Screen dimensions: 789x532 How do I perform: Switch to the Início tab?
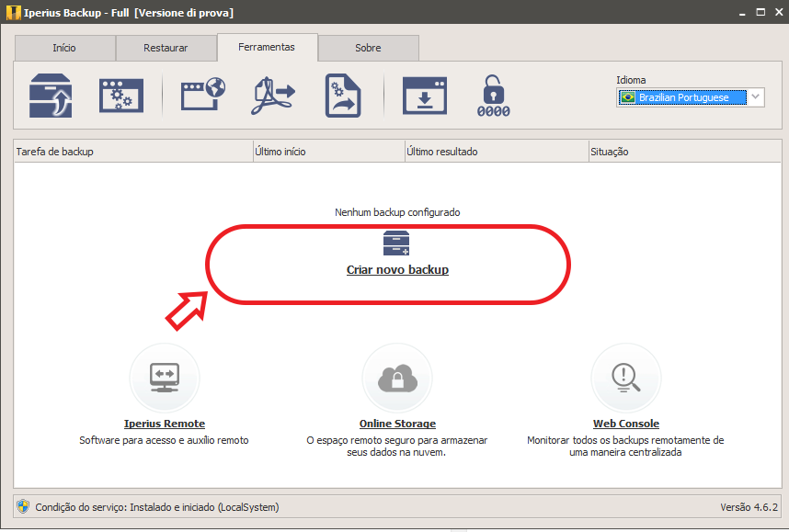click(65, 49)
